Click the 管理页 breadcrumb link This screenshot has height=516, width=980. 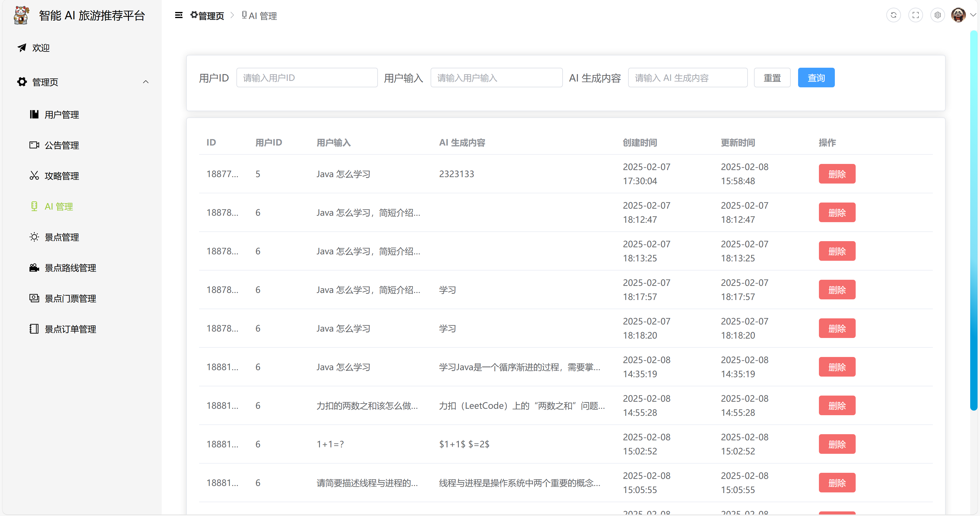(207, 16)
